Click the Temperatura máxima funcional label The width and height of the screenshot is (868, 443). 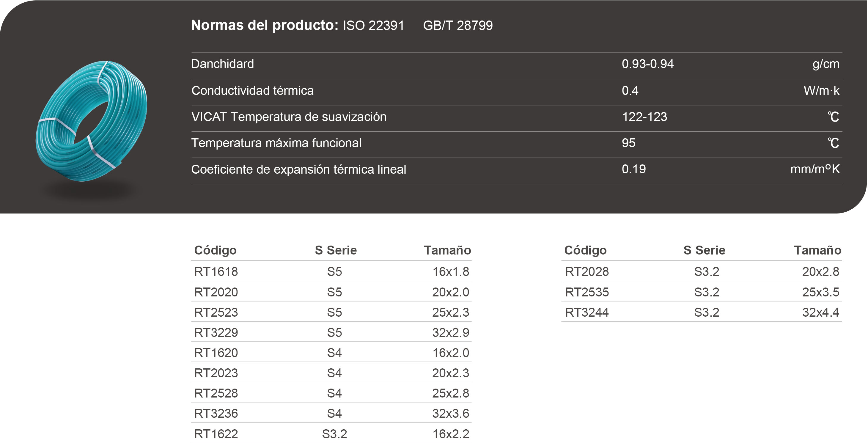tap(276, 143)
